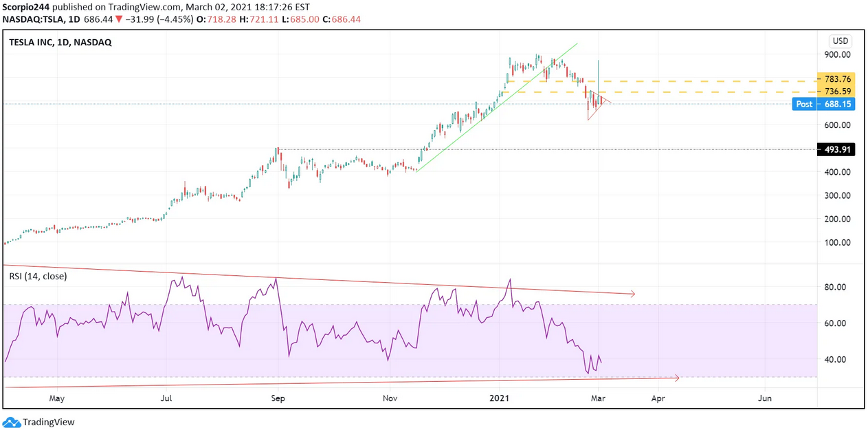868x430 pixels.
Task: Select the 783.76 price label
Action: click(836, 79)
